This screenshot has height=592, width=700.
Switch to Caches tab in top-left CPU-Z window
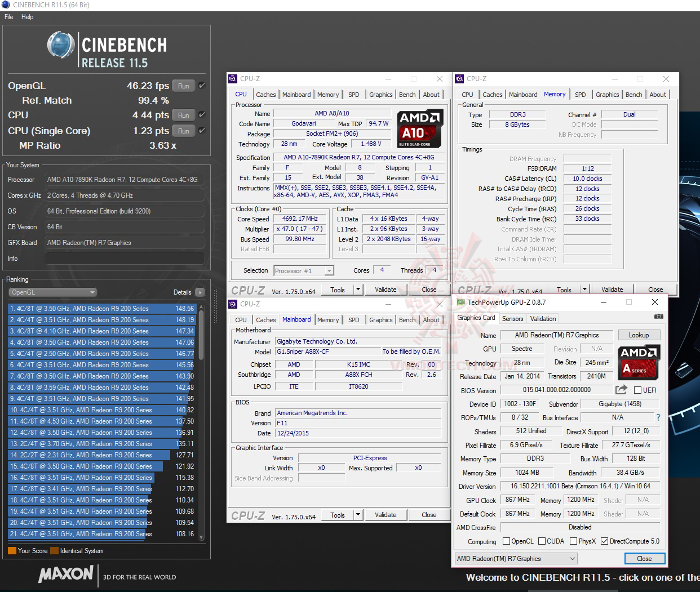coord(266,95)
